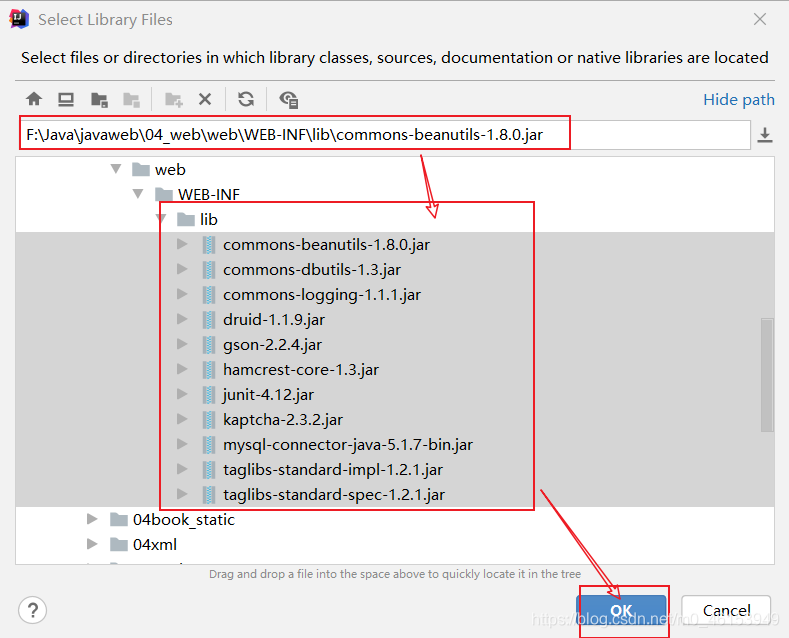Click the file path input field
Screen dimensions: 789x638
click(385, 135)
